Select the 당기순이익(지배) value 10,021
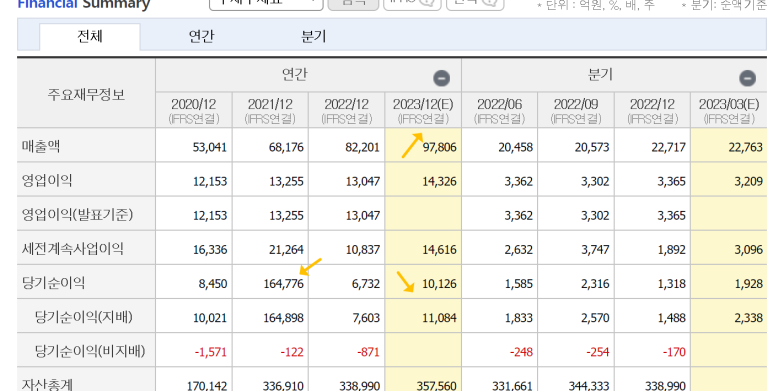Image resolution: width=773 pixels, height=391 pixels. (210, 318)
